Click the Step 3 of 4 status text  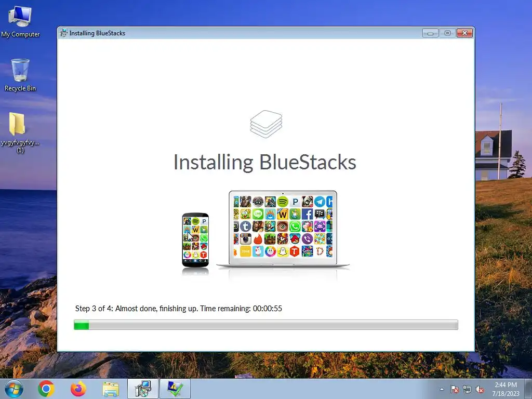point(179,309)
